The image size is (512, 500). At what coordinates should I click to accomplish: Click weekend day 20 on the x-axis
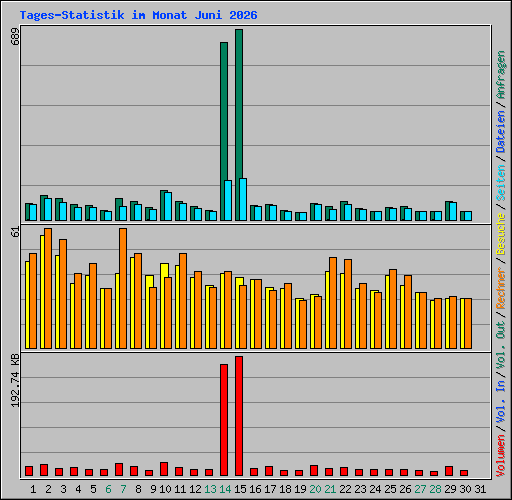(315, 489)
